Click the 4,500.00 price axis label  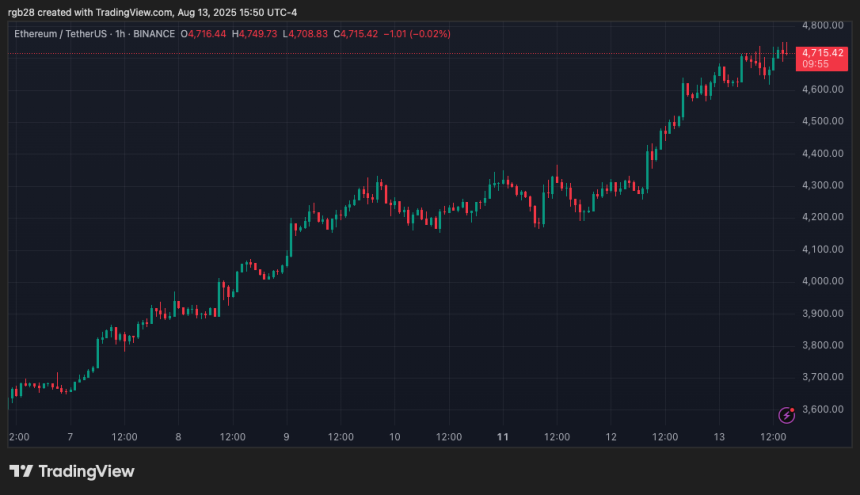pyautogui.click(x=823, y=121)
